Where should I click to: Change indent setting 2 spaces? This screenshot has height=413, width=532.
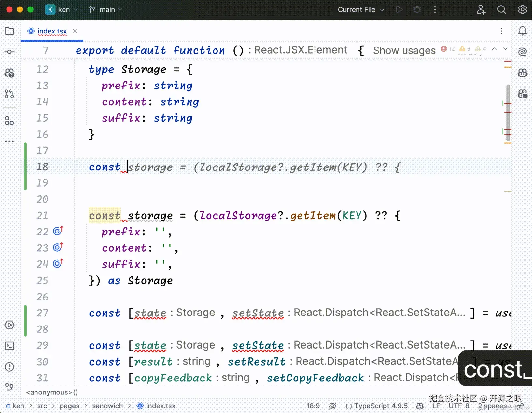(x=492, y=406)
